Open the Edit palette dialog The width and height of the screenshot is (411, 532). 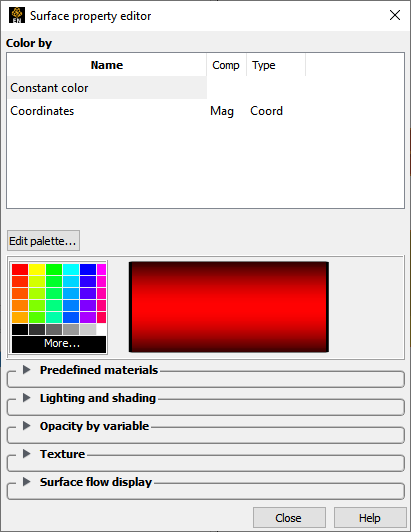(x=43, y=241)
